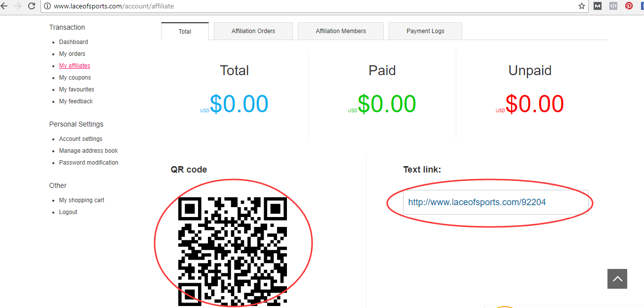Image resolution: width=644 pixels, height=308 pixels.
Task: Open Account settings link
Action: [80, 139]
